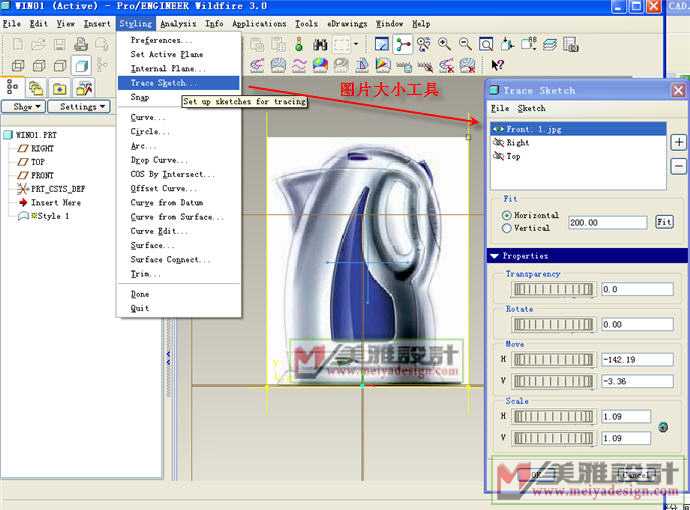Image resolution: width=690 pixels, height=510 pixels.
Task: Click the Fit button
Action: coord(664,222)
